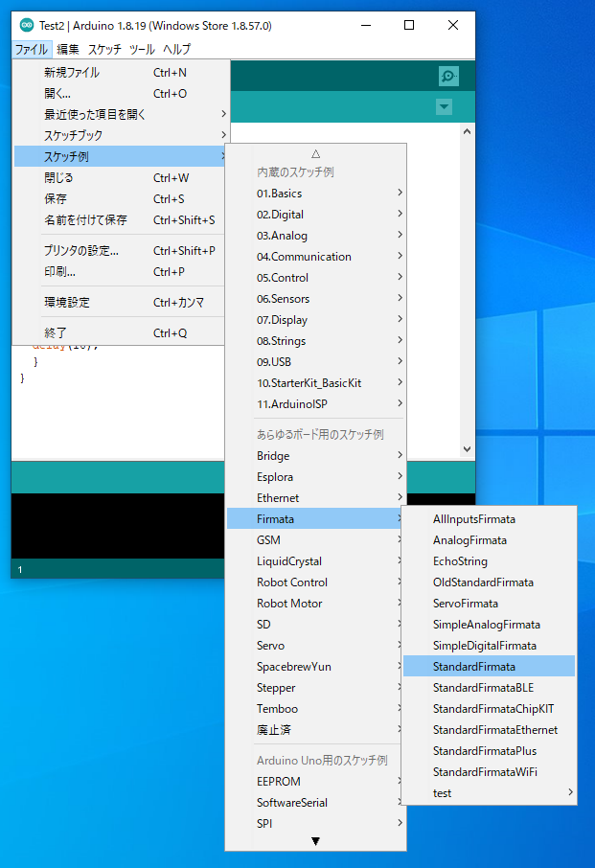Image resolution: width=595 pixels, height=868 pixels.
Task: Open the StandardFirmataPlus example
Action: [490, 750]
